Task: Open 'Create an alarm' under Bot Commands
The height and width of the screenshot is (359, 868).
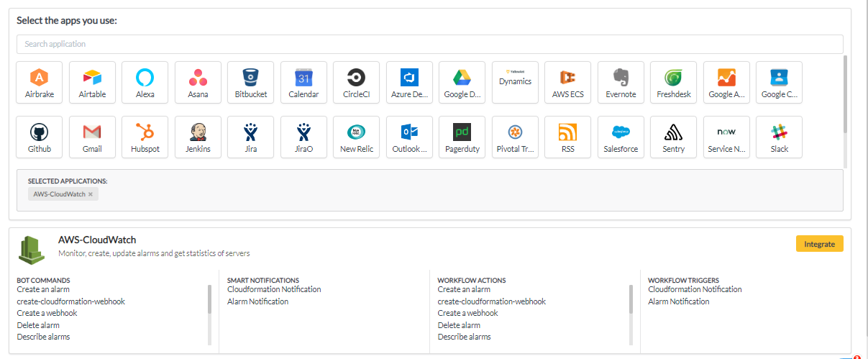Action: point(43,289)
